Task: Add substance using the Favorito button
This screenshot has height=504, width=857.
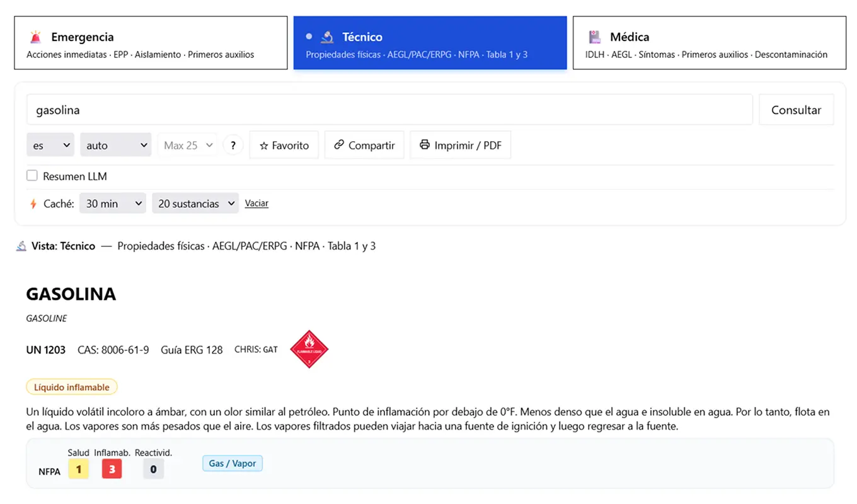Action: (x=284, y=145)
